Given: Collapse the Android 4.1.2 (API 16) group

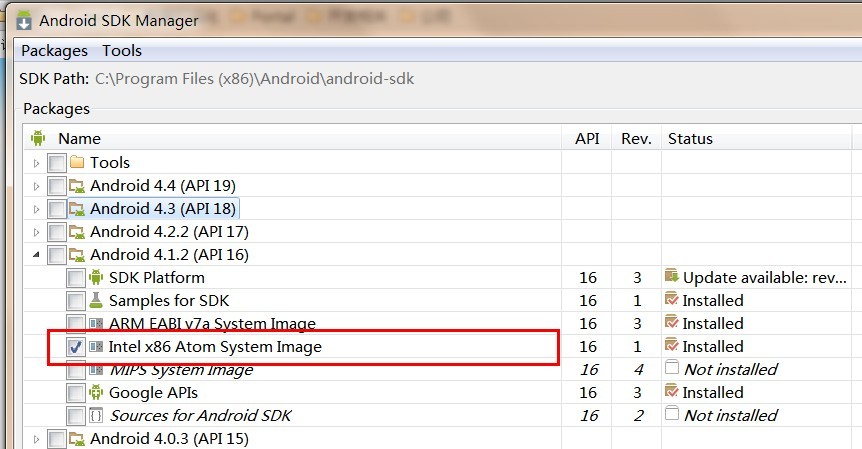Looking at the screenshot, I should pyautogui.click(x=36, y=255).
